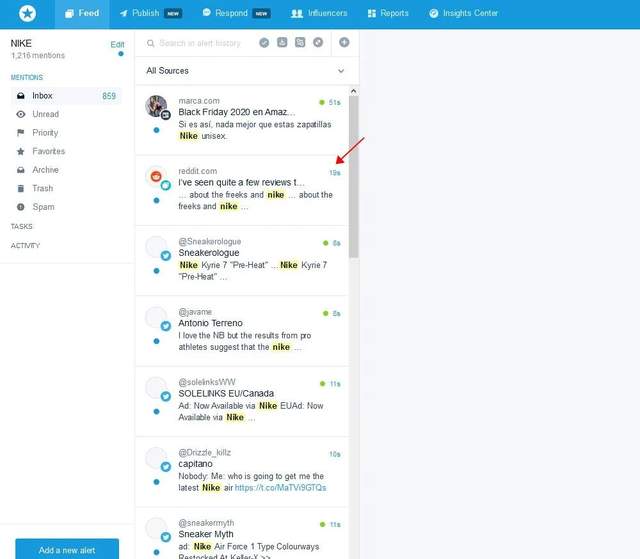Toggle unread dot on Antonio Terreno mention
Image resolution: width=640 pixels, height=559 pixels.
pyautogui.click(x=156, y=341)
